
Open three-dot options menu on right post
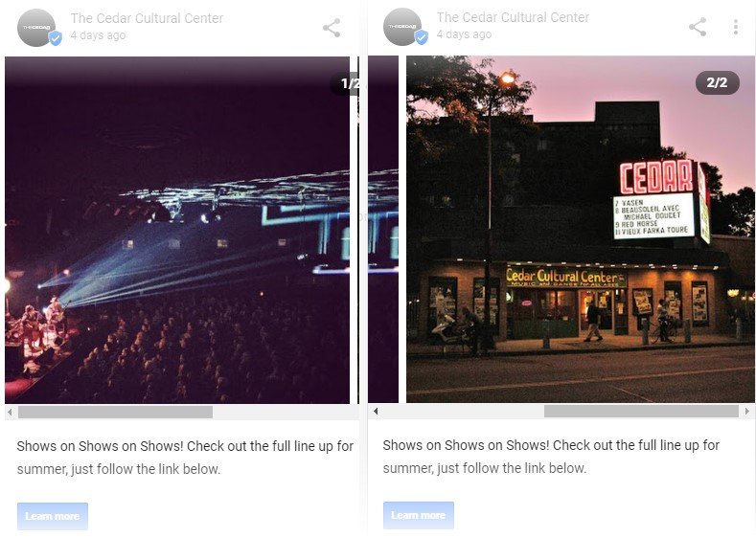coord(735,27)
